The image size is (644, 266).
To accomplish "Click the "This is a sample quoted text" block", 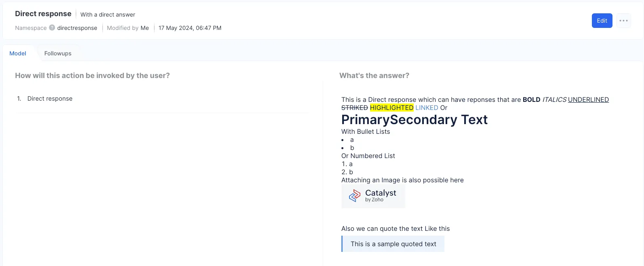I will (x=393, y=244).
